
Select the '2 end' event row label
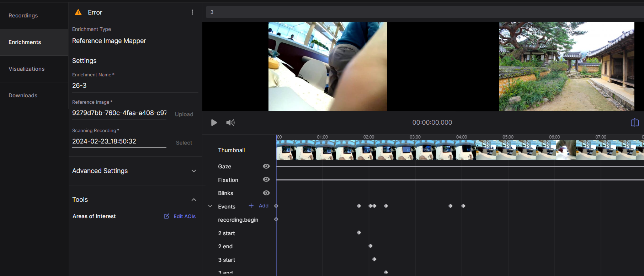tap(225, 247)
